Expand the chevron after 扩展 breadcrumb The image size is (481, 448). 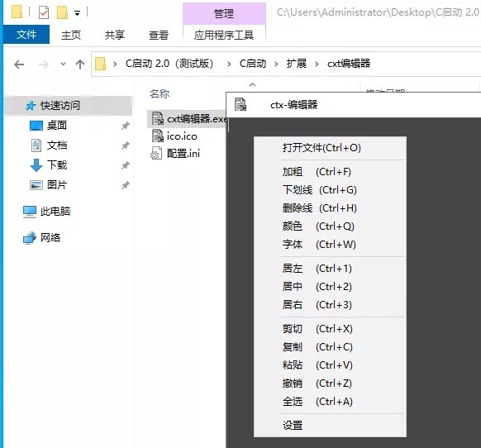tap(317, 64)
